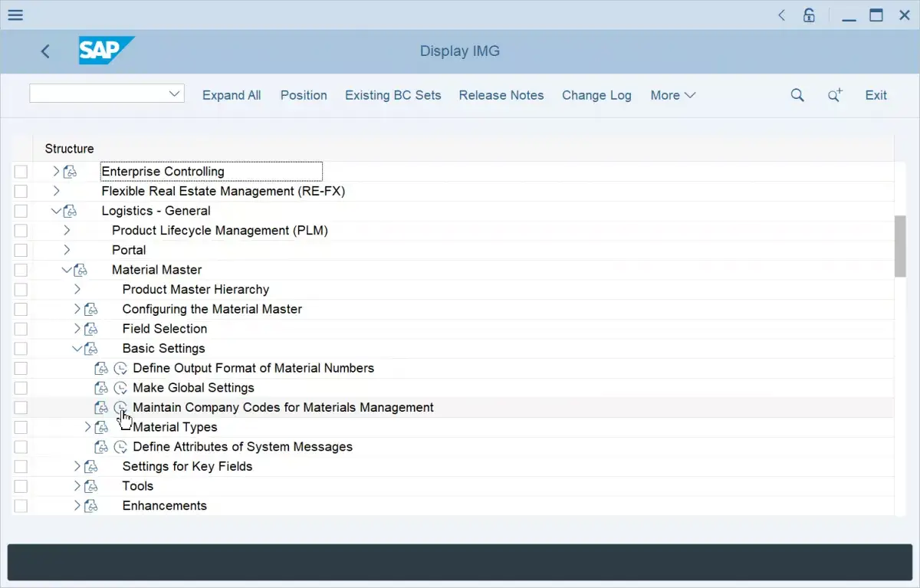Open documentation icon for Logistics - General
Viewport: 920px width, 588px height.
70,211
